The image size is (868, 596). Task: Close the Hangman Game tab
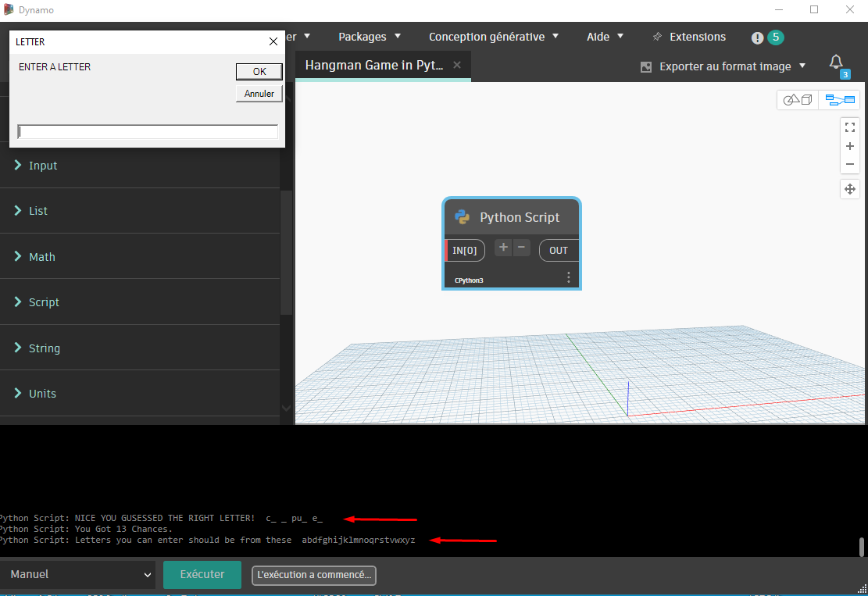coord(457,65)
